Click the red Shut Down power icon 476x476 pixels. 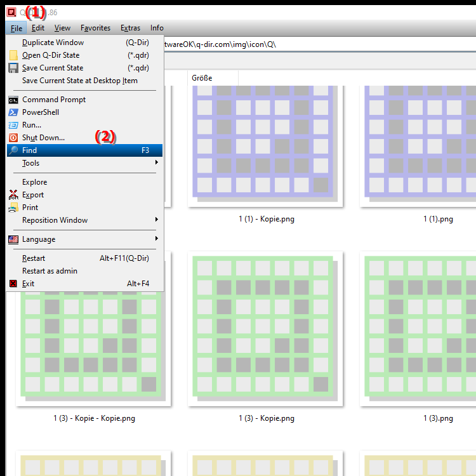[x=13, y=138]
